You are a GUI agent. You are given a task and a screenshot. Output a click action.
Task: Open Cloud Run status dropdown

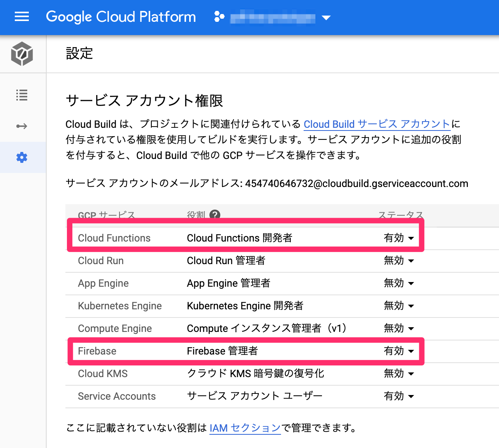pyautogui.click(x=399, y=261)
